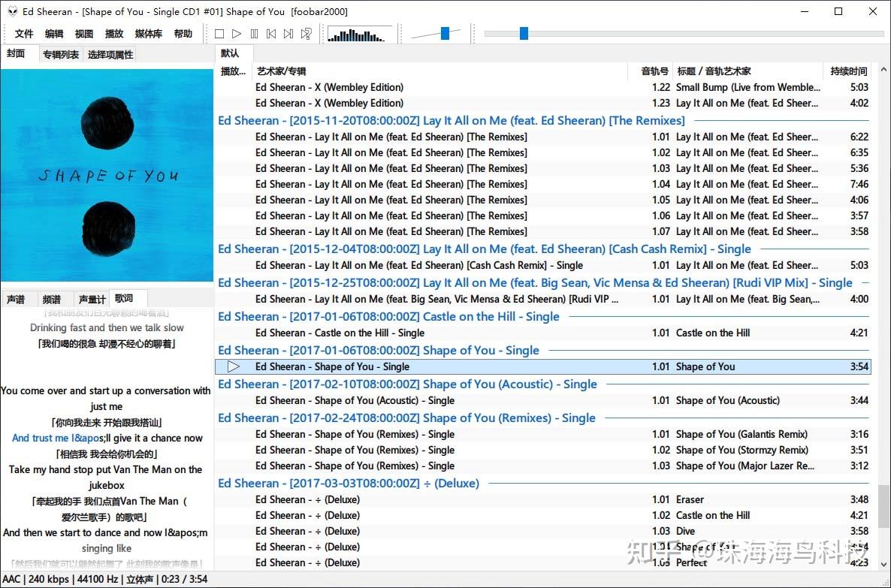Screen dimensions: 891x588
Task: Activate the Random play icon
Action: [306, 33]
